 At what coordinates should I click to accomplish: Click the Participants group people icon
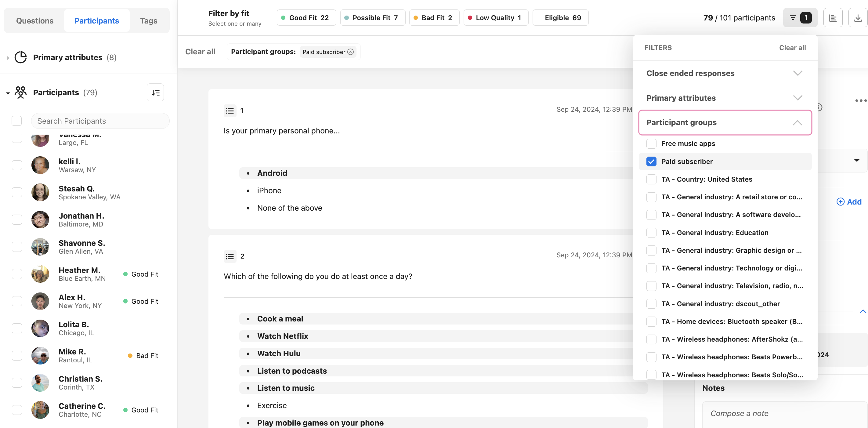click(x=20, y=92)
